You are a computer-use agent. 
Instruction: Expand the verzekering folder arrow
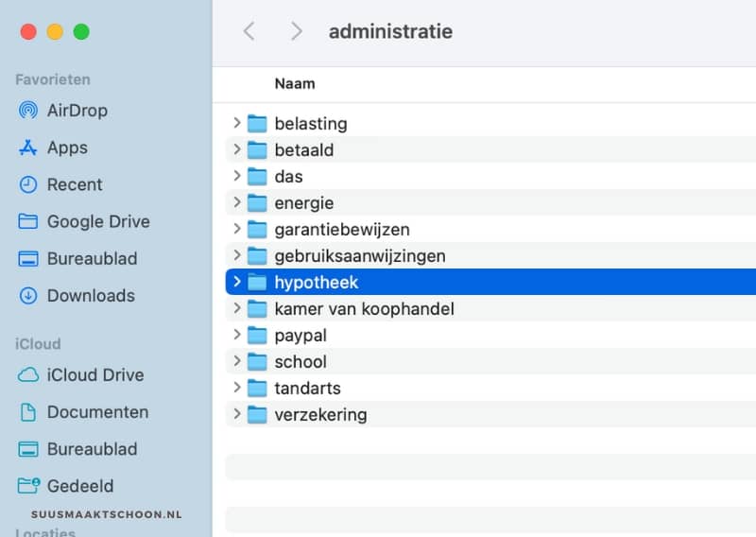237,414
